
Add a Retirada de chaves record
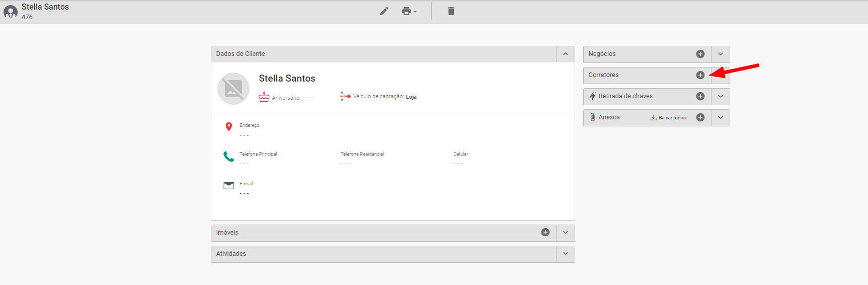(x=700, y=96)
